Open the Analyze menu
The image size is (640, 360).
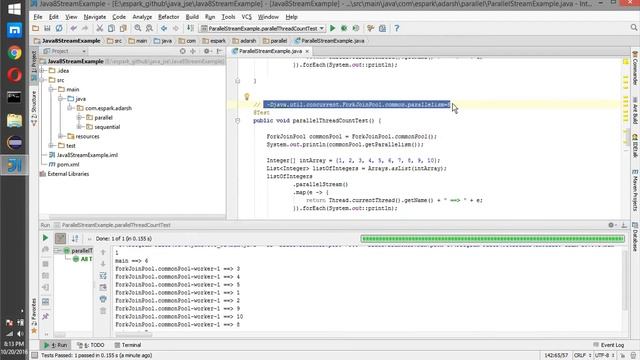[x=142, y=17]
